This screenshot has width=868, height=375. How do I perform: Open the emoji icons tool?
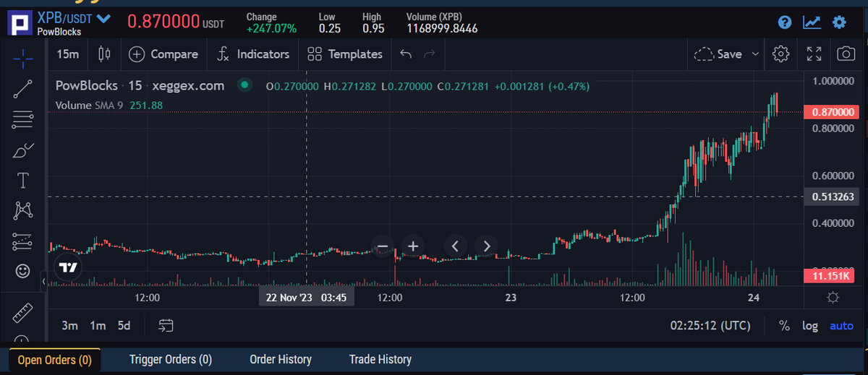click(23, 271)
